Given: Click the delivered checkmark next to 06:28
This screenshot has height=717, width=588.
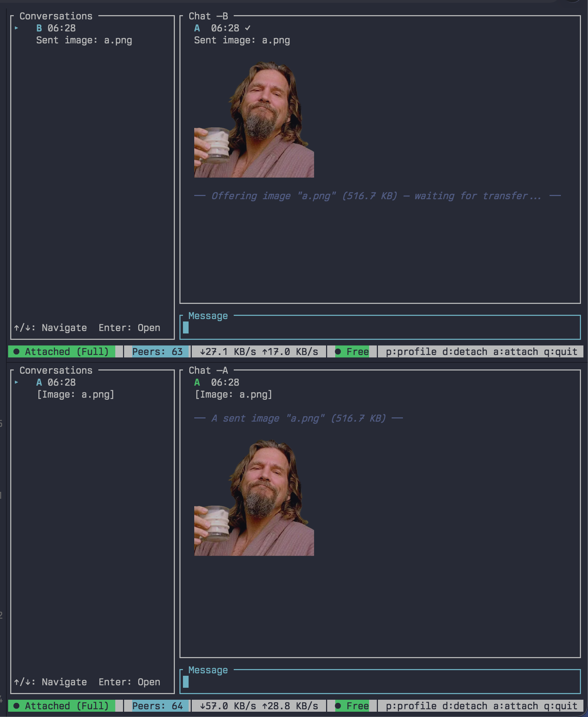Looking at the screenshot, I should (x=248, y=28).
